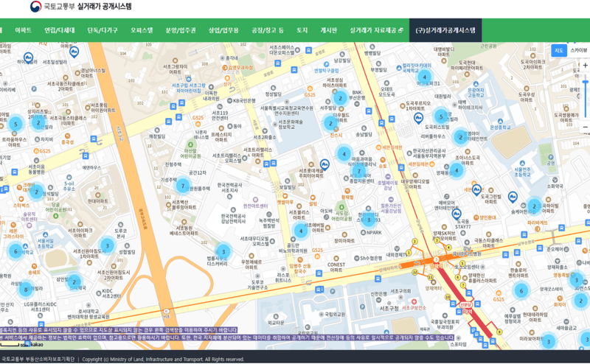Click the 은광여자고등학교 map label
The height and width of the screenshot is (364, 590).
tap(476, 93)
